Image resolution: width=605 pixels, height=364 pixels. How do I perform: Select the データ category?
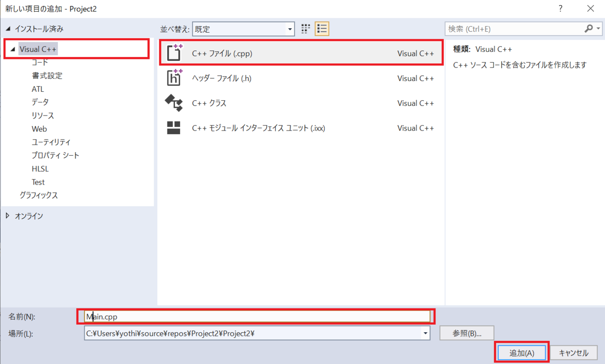40,102
